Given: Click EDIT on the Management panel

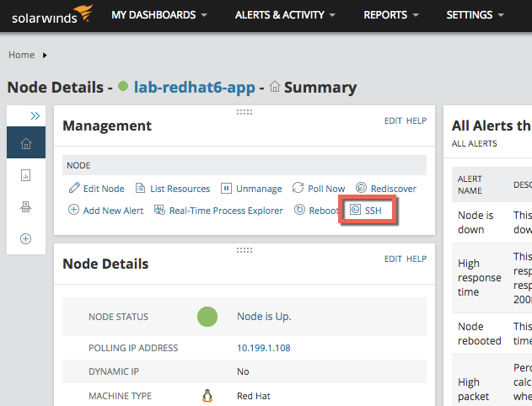Looking at the screenshot, I should point(393,120).
